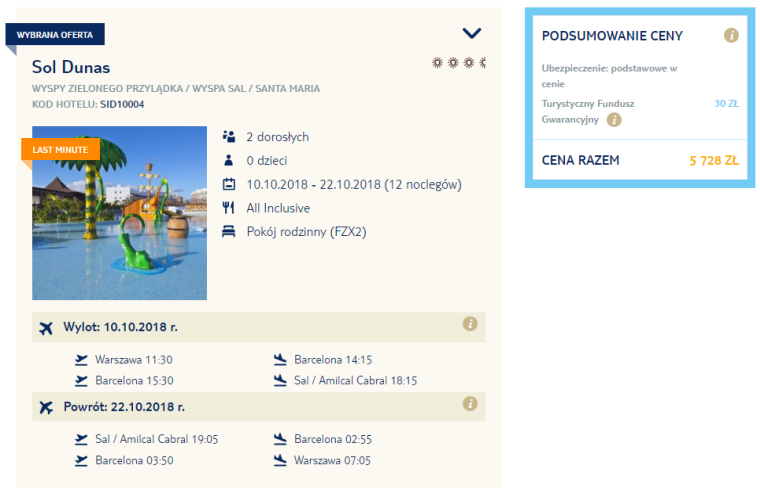Screen dimensions: 760x491
Task: Click the child icon beside 0 dzieci
Action: [229, 160]
